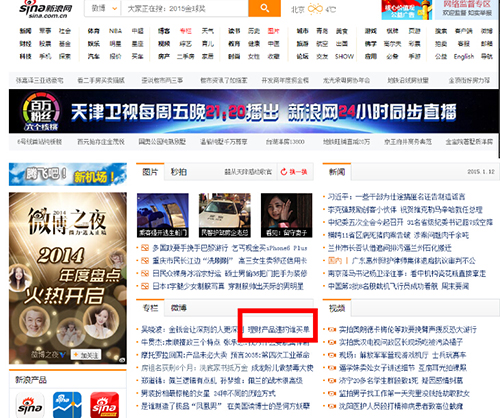Click the 网络监督专区 banner at top right

pyautogui.click(x=467, y=9)
